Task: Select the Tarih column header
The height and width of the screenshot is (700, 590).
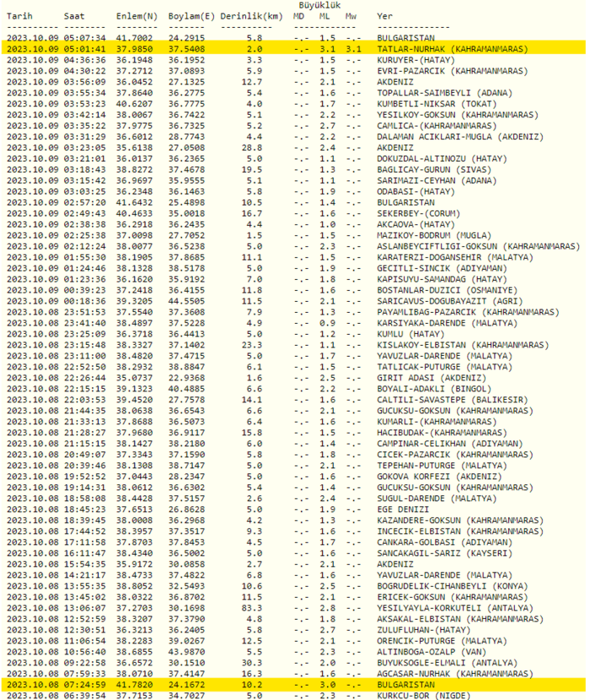Action: coord(19,16)
